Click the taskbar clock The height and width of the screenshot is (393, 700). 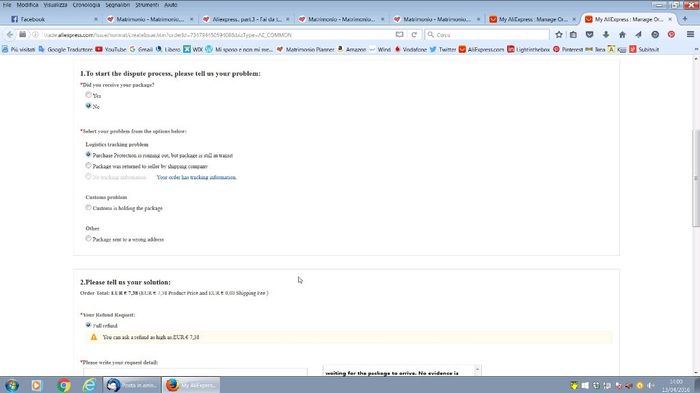[676, 385]
